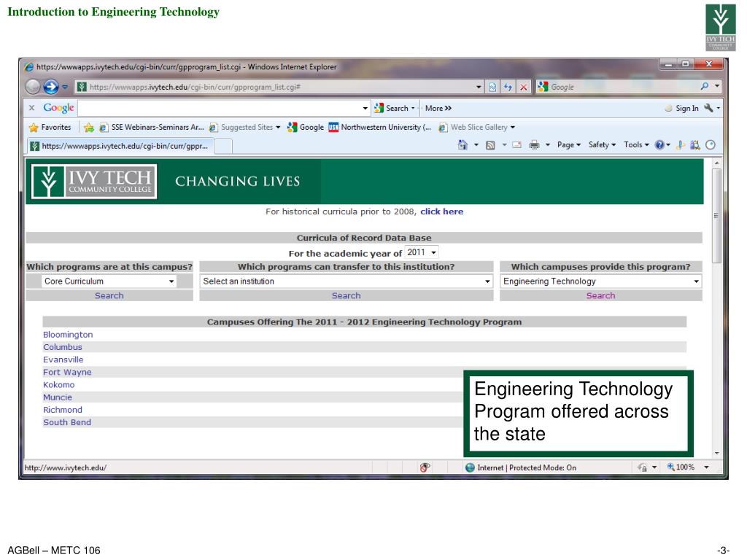Open Google toolbar wrench settings icon
Viewport: 747px width, 560px height.
[709, 108]
